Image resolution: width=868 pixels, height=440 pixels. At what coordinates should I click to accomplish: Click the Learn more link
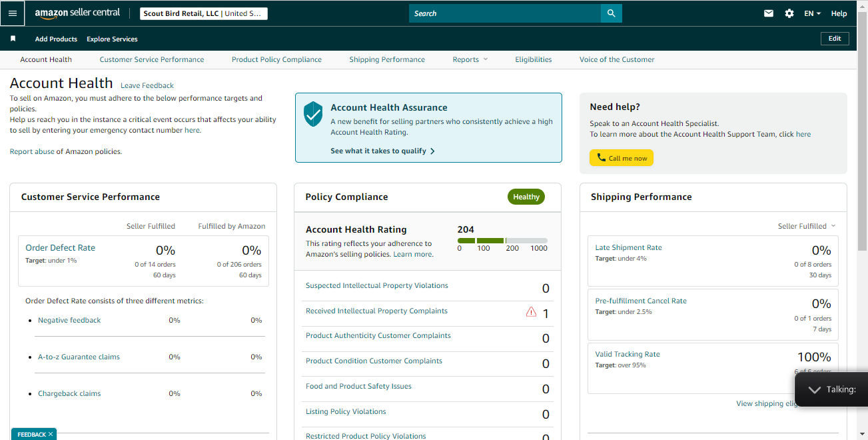[412, 254]
